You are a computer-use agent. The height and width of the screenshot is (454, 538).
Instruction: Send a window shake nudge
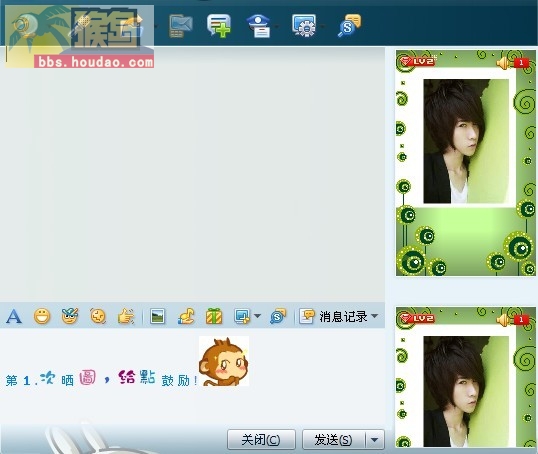click(98, 316)
